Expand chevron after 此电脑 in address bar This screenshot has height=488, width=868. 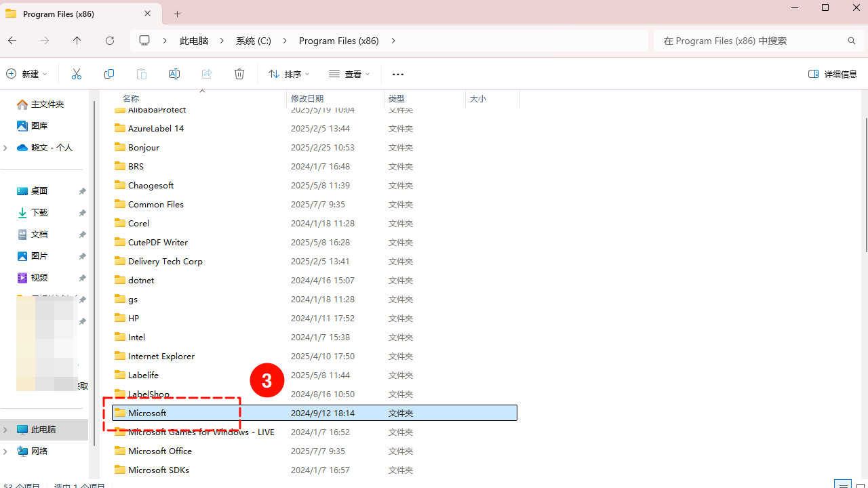[x=222, y=41]
